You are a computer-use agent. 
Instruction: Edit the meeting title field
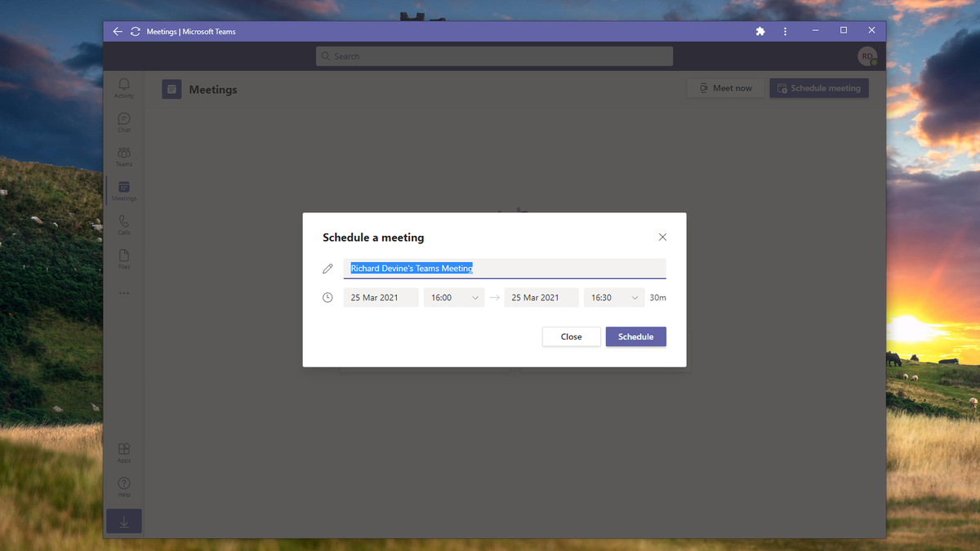click(x=505, y=269)
